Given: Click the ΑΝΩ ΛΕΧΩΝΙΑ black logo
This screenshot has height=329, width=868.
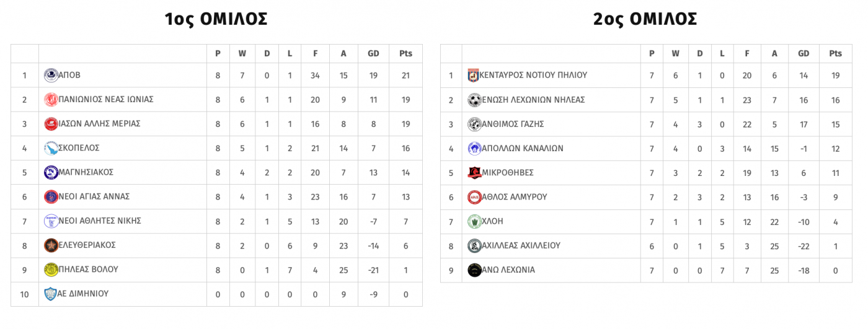Looking at the screenshot, I should [474, 270].
